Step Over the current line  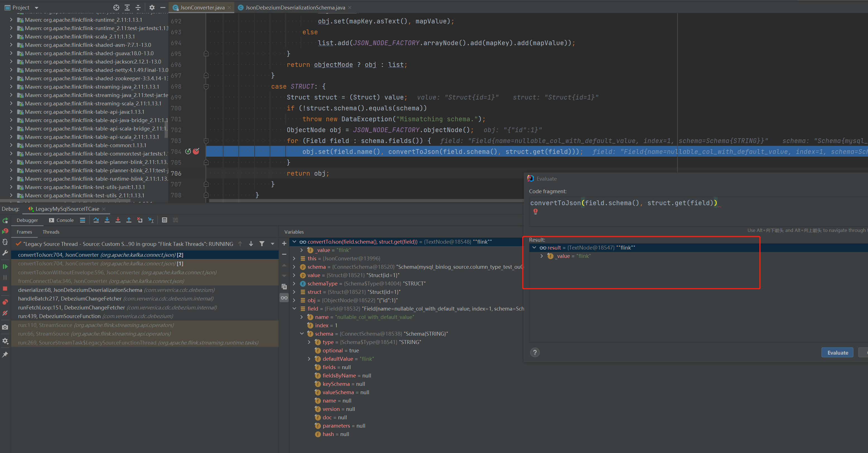[97, 220]
